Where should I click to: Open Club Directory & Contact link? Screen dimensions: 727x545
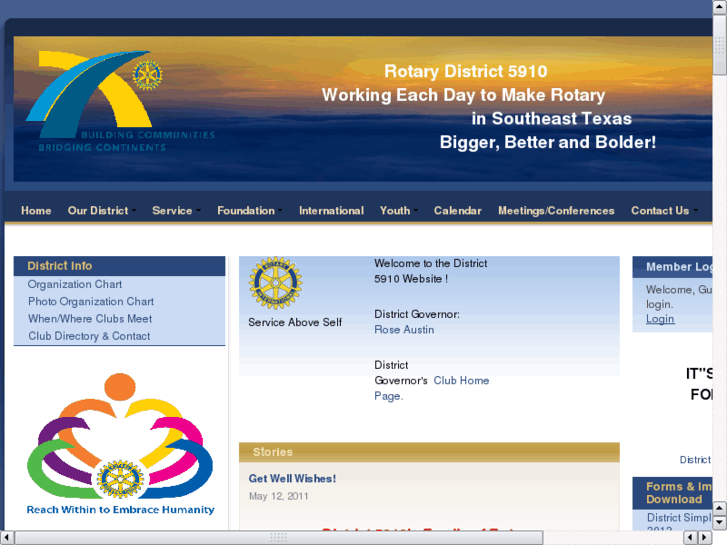point(89,336)
